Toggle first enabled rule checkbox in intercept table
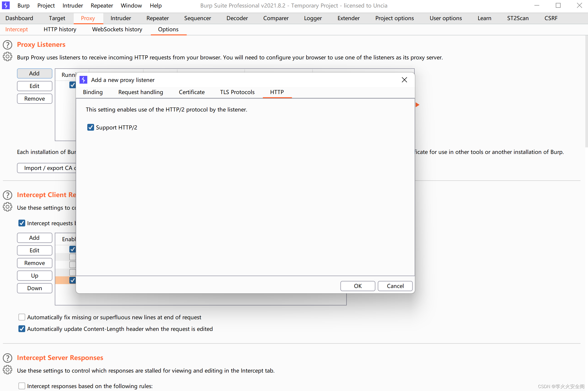The image size is (588, 391). [x=72, y=249]
